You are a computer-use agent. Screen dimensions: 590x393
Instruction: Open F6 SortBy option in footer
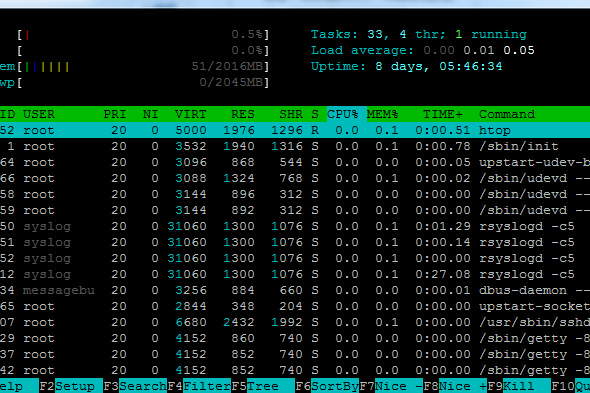click(x=327, y=386)
